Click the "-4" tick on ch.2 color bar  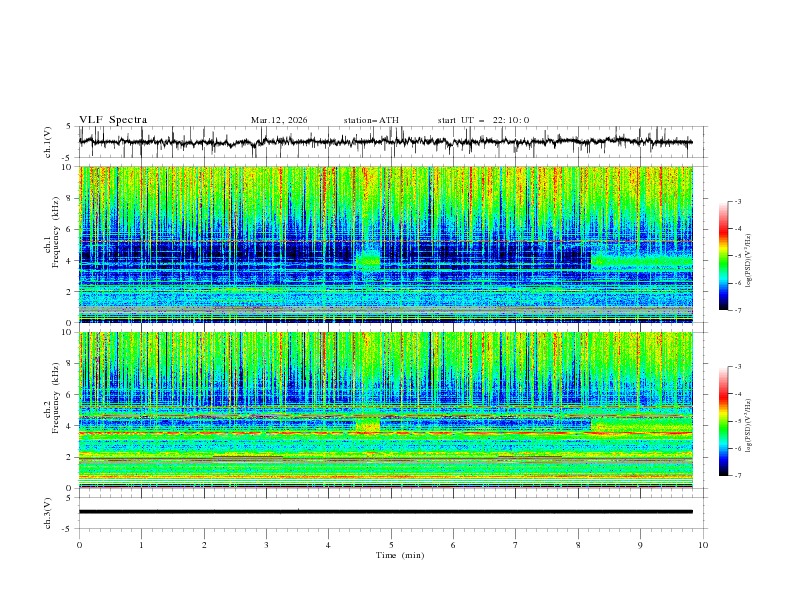[x=737, y=394]
